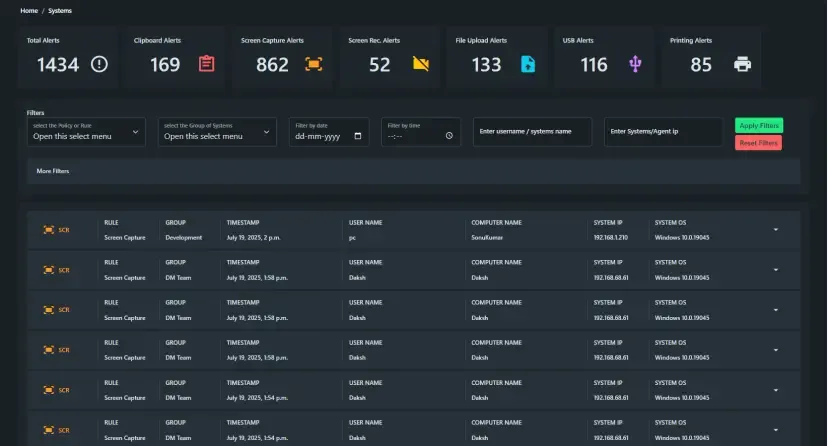
Task: Click the Screen Capture Alerts orange icon
Action: pyautogui.click(x=314, y=64)
